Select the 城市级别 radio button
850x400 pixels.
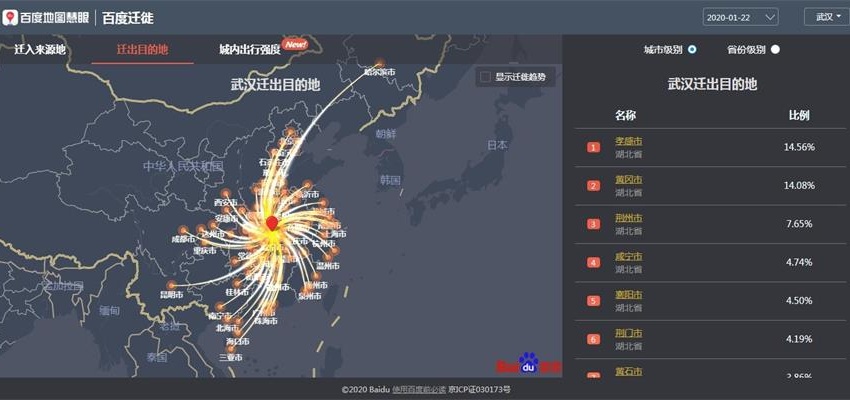(x=692, y=49)
